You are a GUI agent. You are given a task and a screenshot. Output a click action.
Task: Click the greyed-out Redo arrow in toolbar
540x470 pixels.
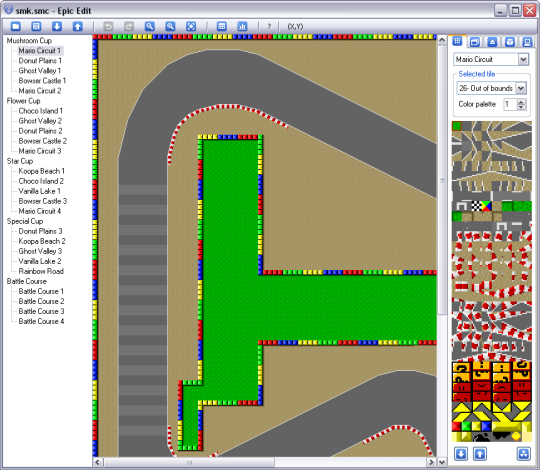pos(129,26)
